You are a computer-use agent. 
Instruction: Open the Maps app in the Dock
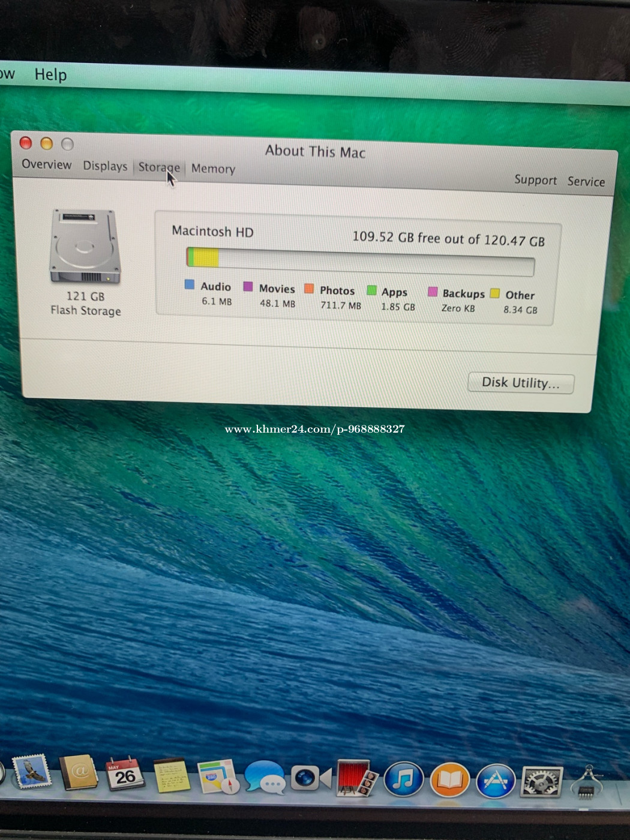(218, 776)
